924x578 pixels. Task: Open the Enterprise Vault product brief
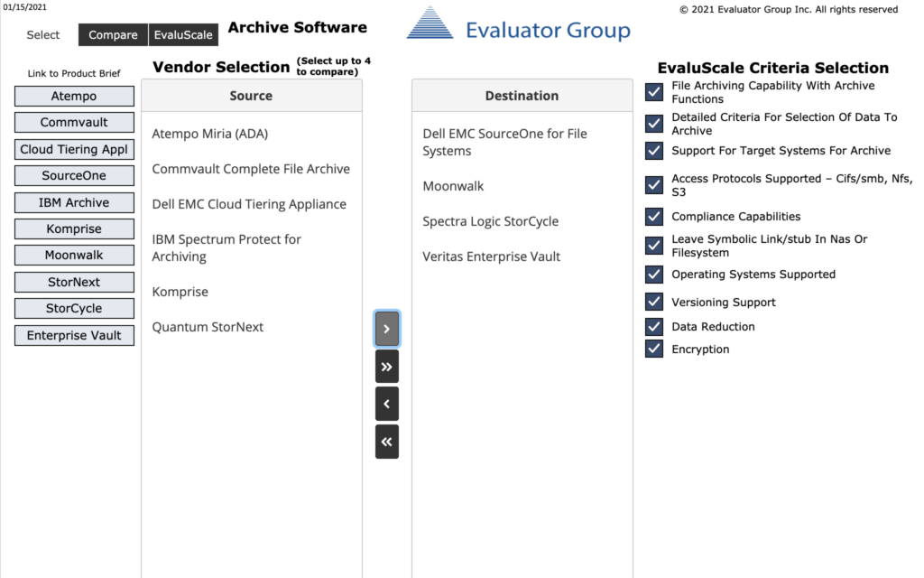click(74, 336)
